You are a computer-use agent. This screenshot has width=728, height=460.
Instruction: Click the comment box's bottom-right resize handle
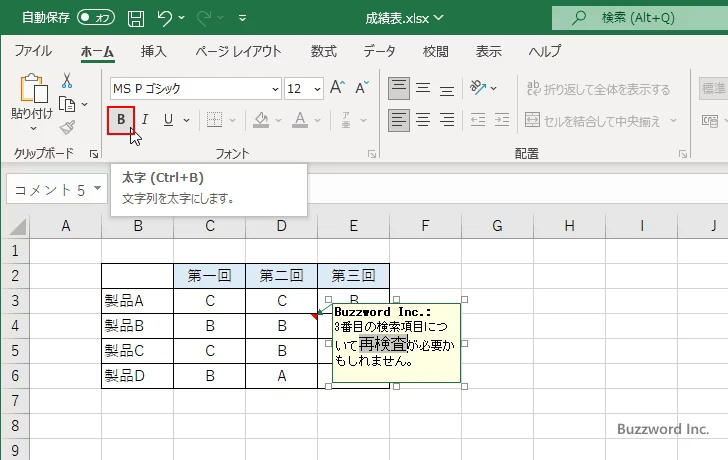tap(464, 386)
